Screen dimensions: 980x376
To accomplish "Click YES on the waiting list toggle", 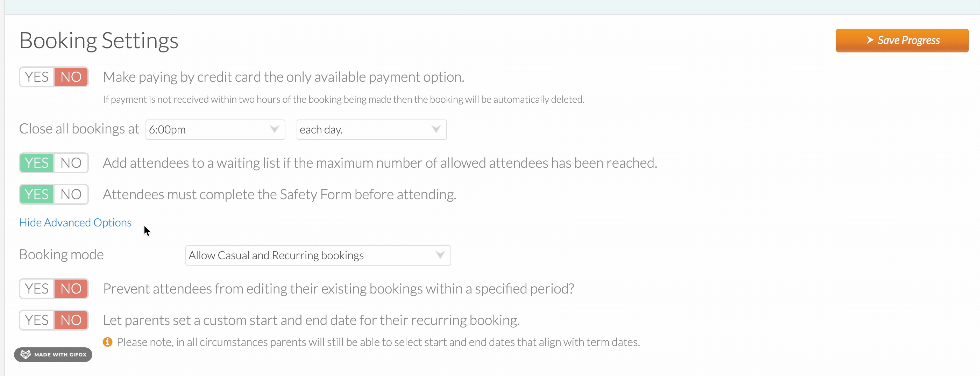I will pos(36,163).
